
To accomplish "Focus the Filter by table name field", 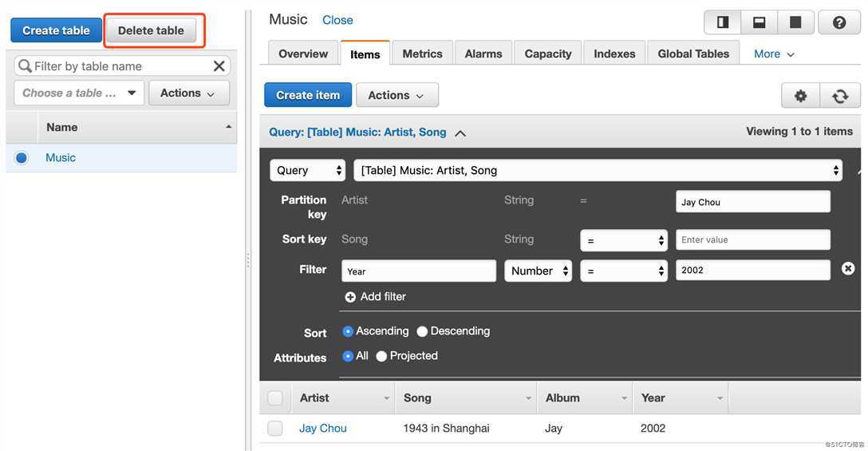I will (x=122, y=66).
